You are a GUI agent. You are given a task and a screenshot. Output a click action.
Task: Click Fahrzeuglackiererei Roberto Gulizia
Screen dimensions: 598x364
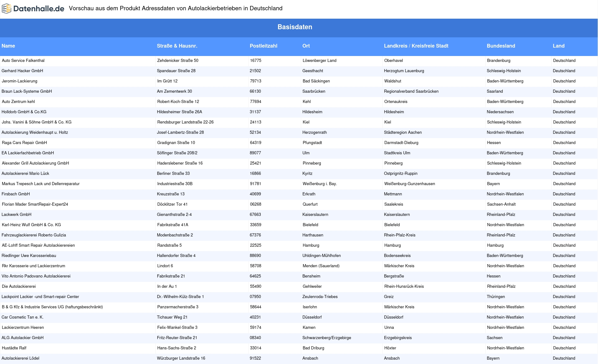pyautogui.click(x=34, y=235)
